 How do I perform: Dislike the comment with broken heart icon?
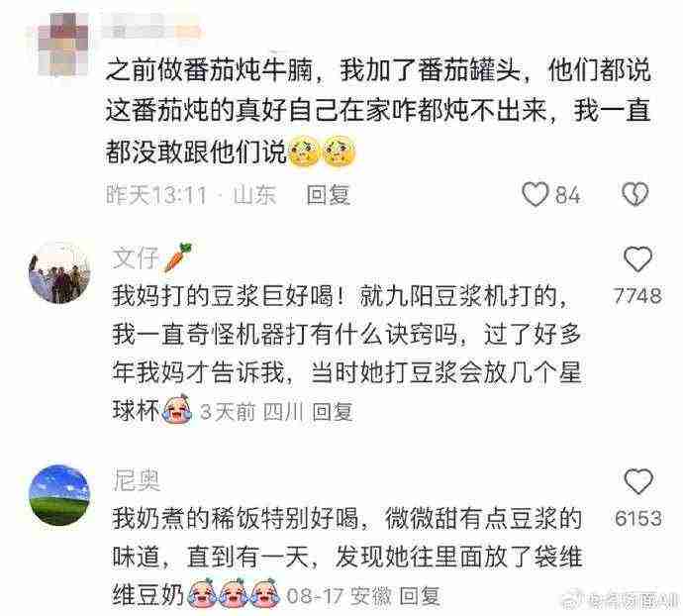pyautogui.click(x=635, y=194)
